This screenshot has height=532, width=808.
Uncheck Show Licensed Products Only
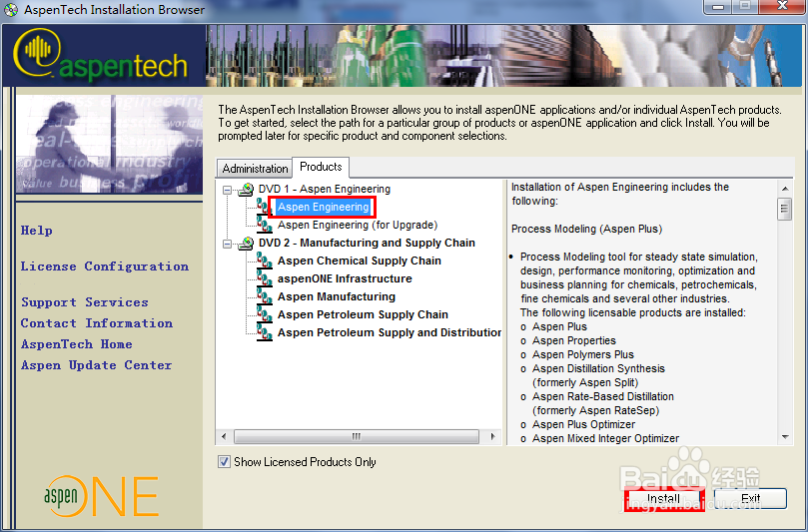click(x=224, y=462)
